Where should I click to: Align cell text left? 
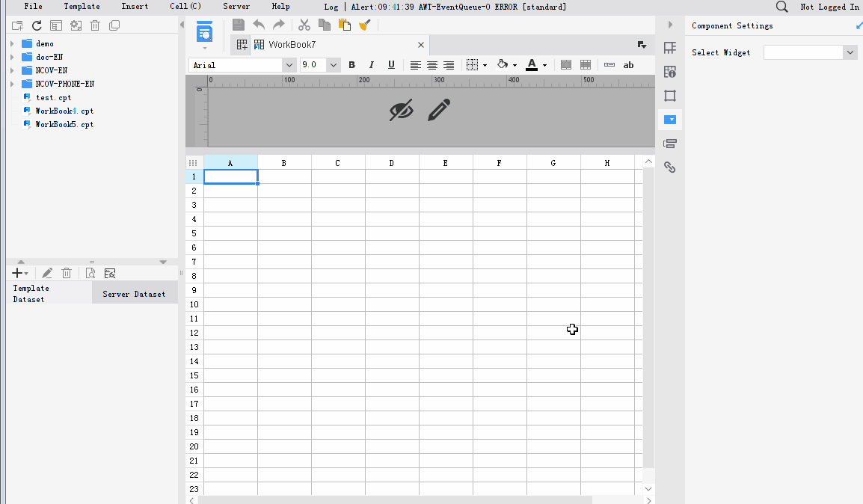tap(416, 65)
